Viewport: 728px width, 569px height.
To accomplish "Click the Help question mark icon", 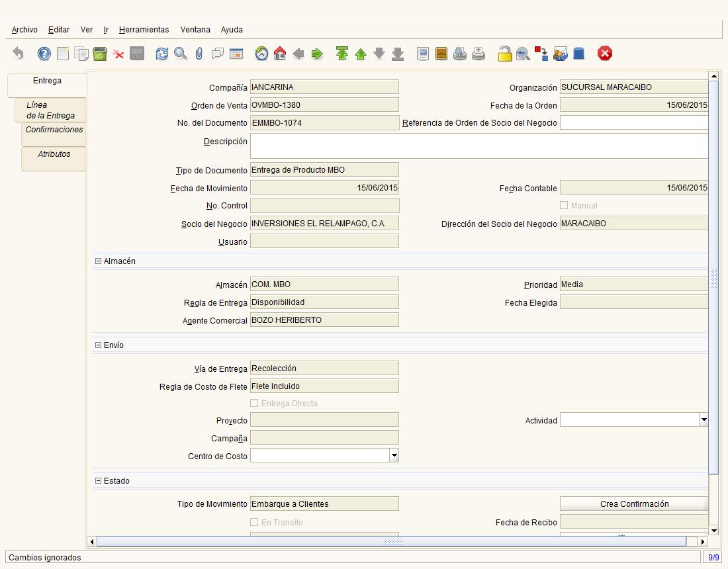I will (x=44, y=54).
